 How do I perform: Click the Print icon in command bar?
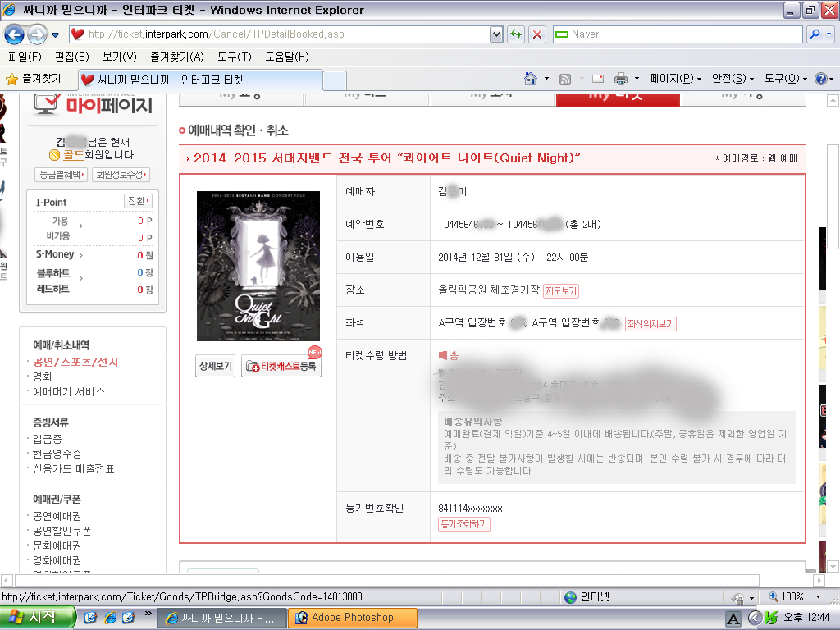point(621,79)
